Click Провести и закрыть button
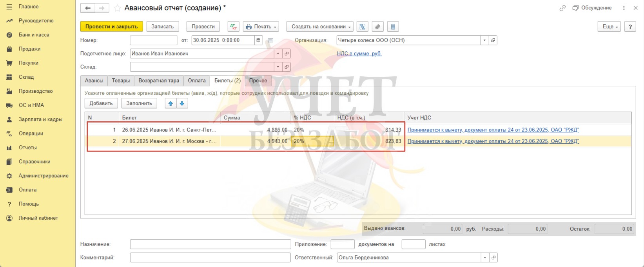The width and height of the screenshot is (644, 267). [112, 27]
